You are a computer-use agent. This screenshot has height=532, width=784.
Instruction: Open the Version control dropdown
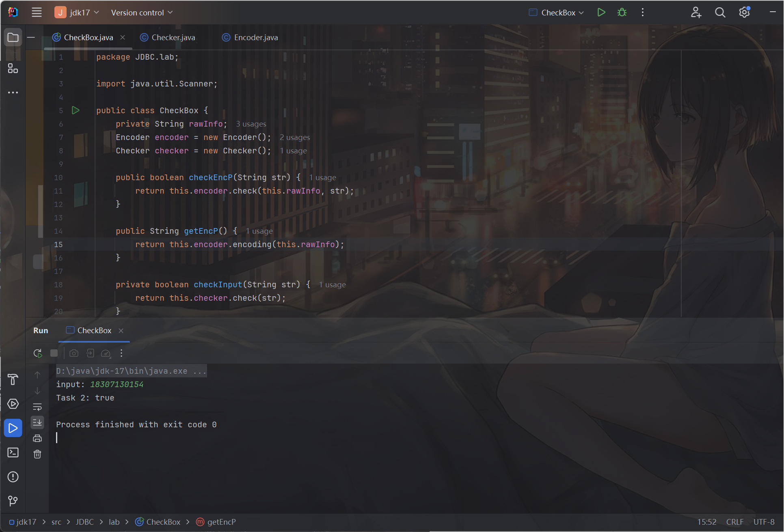point(142,13)
